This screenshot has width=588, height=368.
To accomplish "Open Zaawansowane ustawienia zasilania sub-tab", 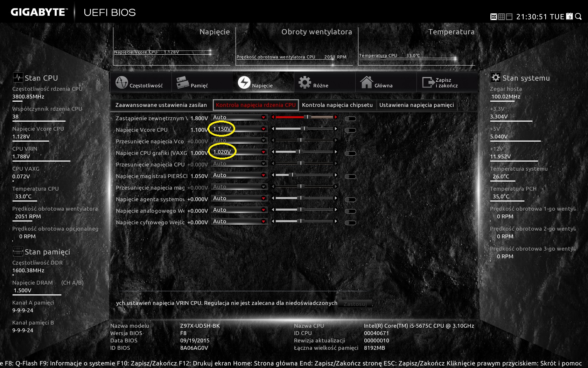I will point(161,105).
